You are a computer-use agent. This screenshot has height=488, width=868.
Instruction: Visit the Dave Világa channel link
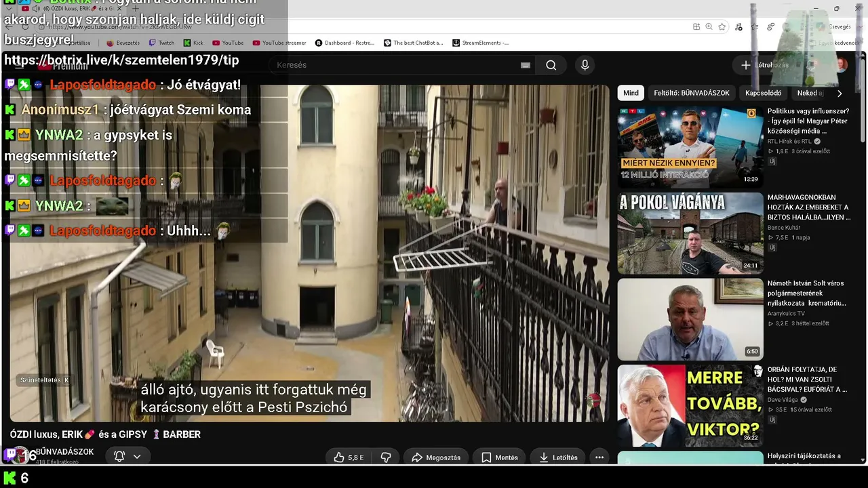[783, 400]
